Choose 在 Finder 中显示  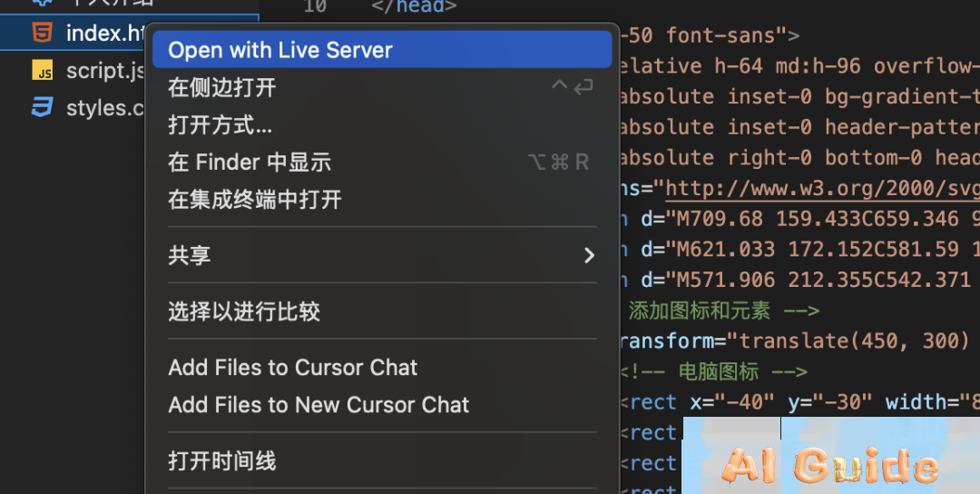pyautogui.click(x=382, y=163)
